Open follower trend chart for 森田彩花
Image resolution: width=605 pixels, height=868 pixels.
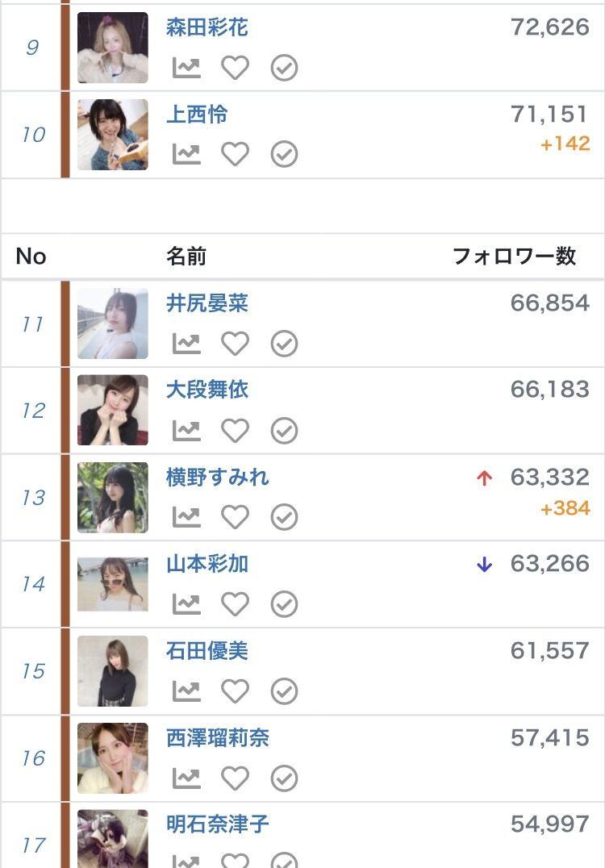186,68
